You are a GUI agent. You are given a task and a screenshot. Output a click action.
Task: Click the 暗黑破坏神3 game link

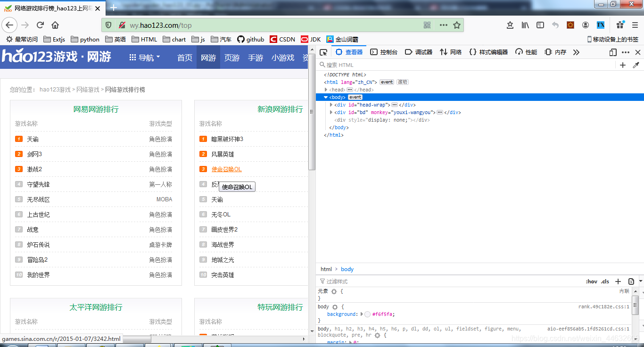(x=227, y=139)
